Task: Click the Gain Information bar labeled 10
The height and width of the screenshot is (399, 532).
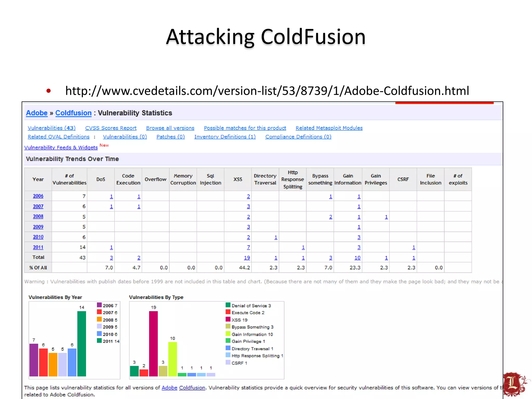Action: [x=172, y=359]
